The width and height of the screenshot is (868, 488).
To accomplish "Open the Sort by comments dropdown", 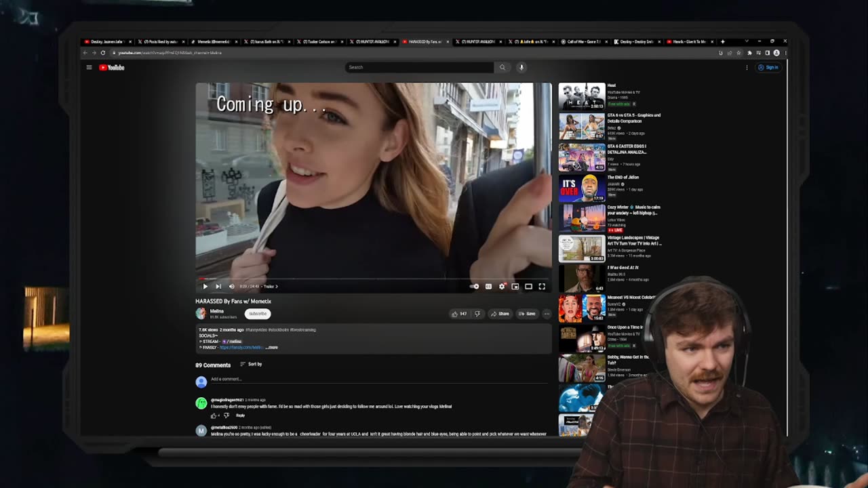I will tap(251, 365).
